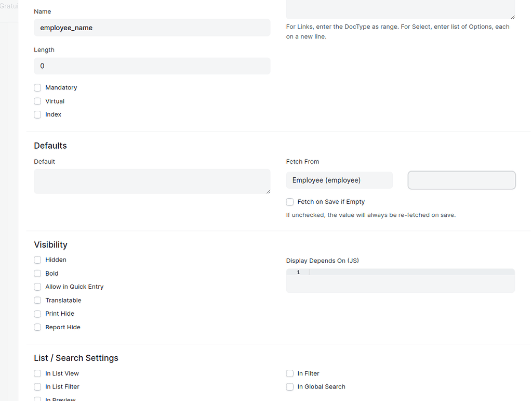Click the 'For Links, enter the DocType' hint
The width and height of the screenshot is (532, 401).
pyautogui.click(x=397, y=32)
